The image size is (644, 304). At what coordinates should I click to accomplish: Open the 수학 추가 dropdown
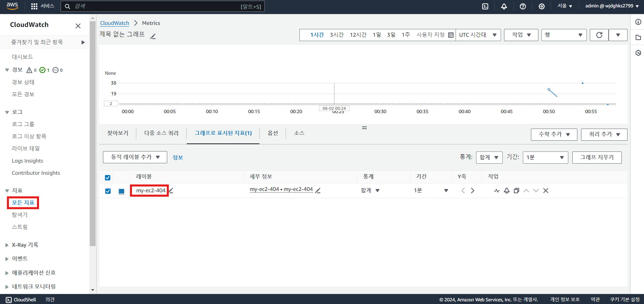point(554,134)
